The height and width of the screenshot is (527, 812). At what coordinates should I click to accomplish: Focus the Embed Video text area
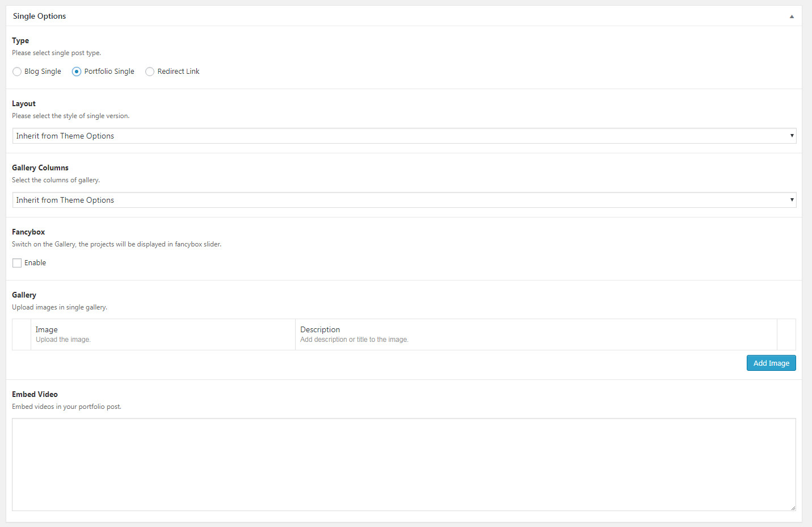[403, 465]
